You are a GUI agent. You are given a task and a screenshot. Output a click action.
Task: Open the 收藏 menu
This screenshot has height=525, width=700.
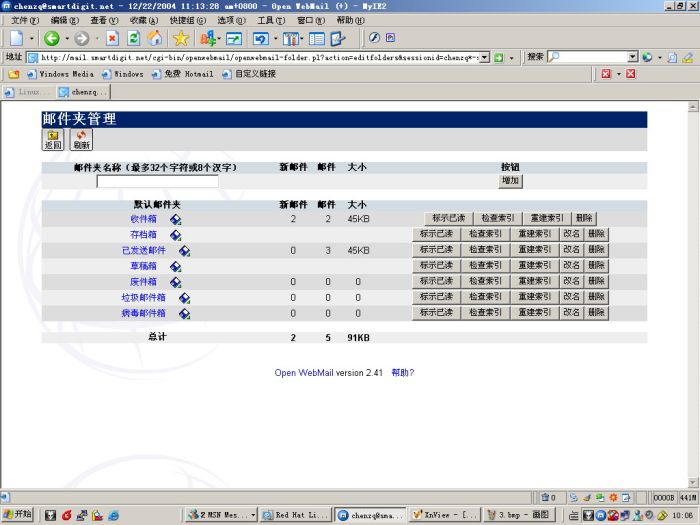(x=144, y=20)
